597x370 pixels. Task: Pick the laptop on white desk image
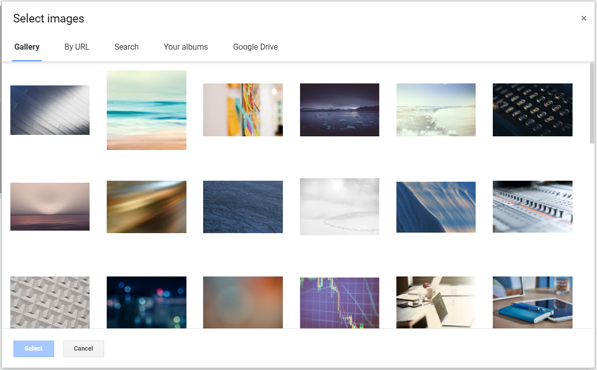click(436, 302)
